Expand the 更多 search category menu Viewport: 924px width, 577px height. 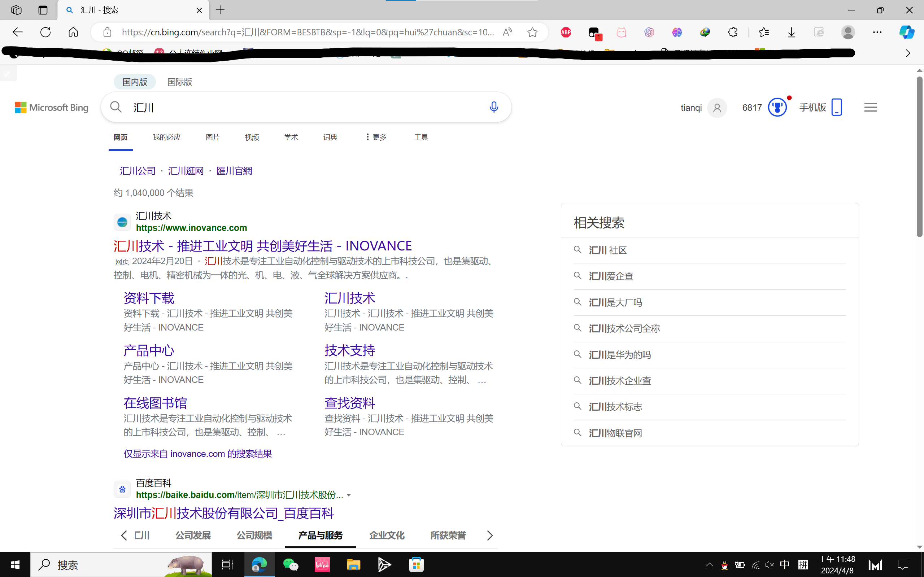tap(376, 137)
